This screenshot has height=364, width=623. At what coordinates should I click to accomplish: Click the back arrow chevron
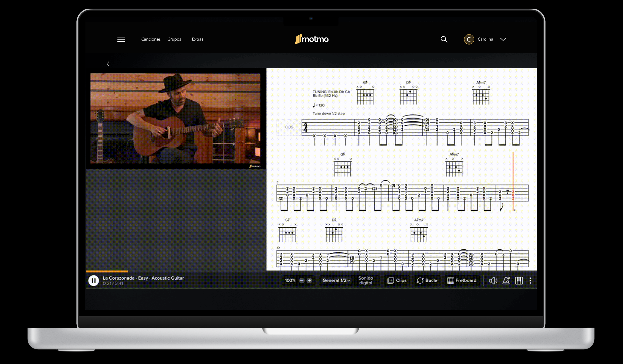tap(108, 64)
